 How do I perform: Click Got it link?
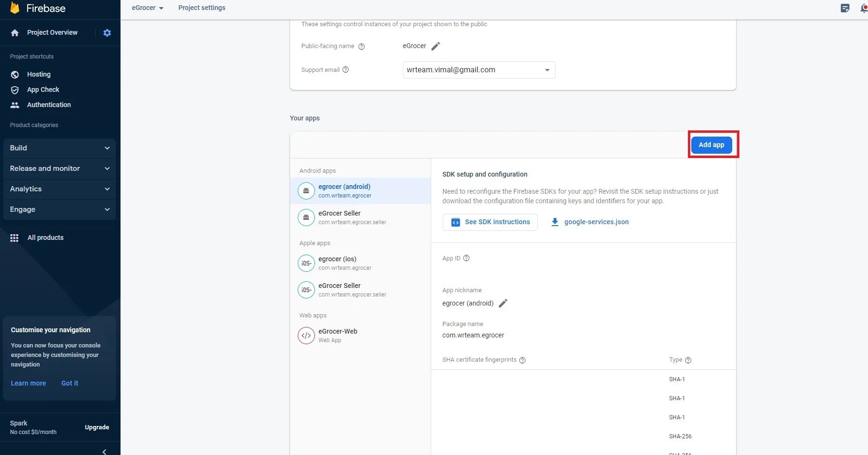(x=70, y=383)
